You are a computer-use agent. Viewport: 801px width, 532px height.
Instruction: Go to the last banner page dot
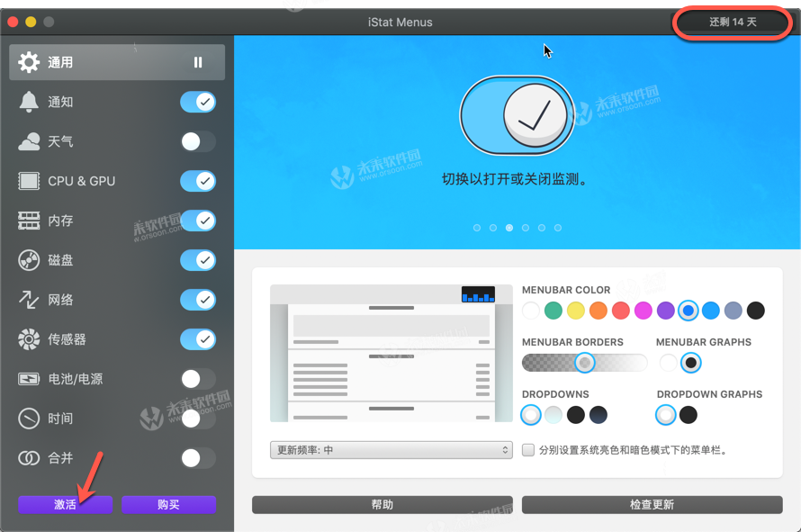558,228
